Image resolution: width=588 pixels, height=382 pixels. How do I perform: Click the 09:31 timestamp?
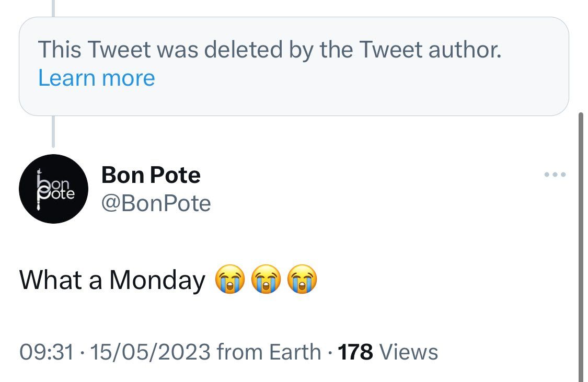coord(47,352)
